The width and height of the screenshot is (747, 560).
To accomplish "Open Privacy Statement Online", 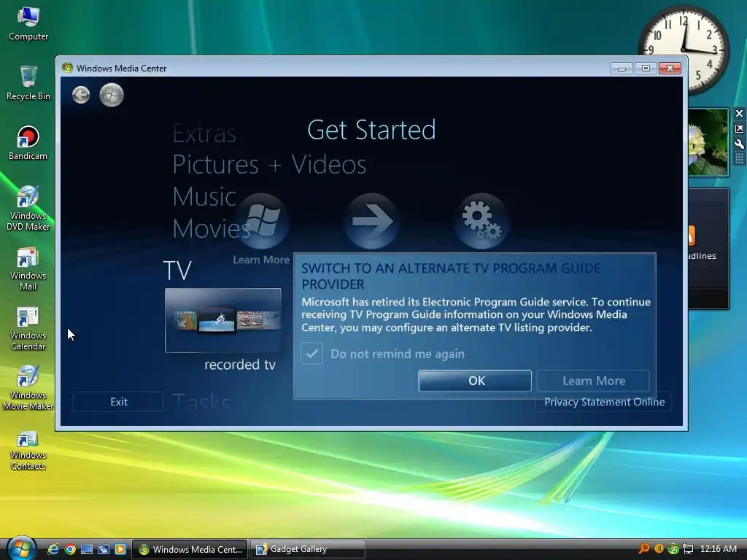I will [x=604, y=402].
